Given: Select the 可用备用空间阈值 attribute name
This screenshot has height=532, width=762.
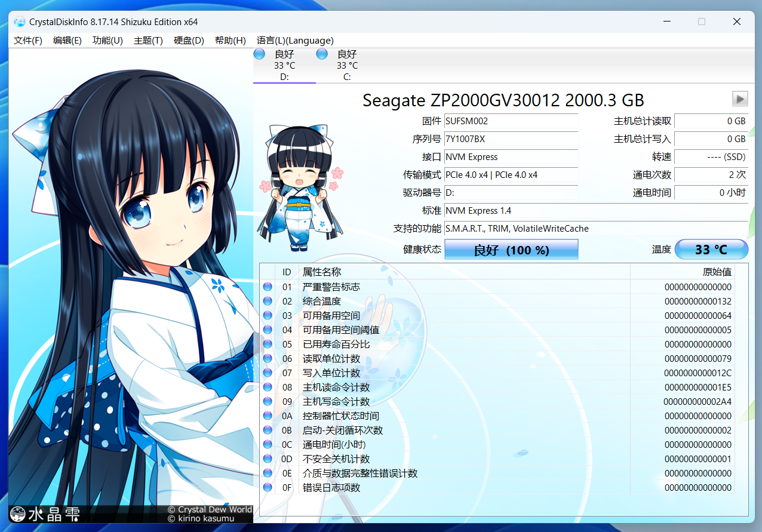Looking at the screenshot, I should pos(341,330).
